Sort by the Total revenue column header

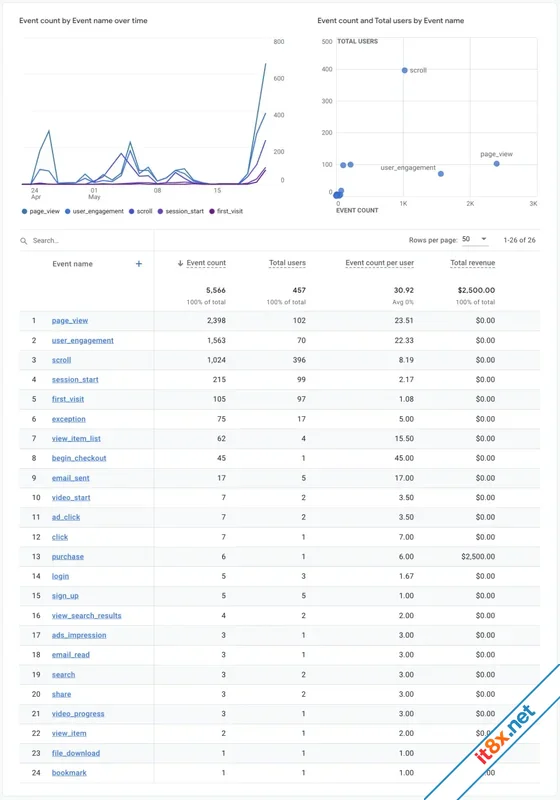click(472, 263)
